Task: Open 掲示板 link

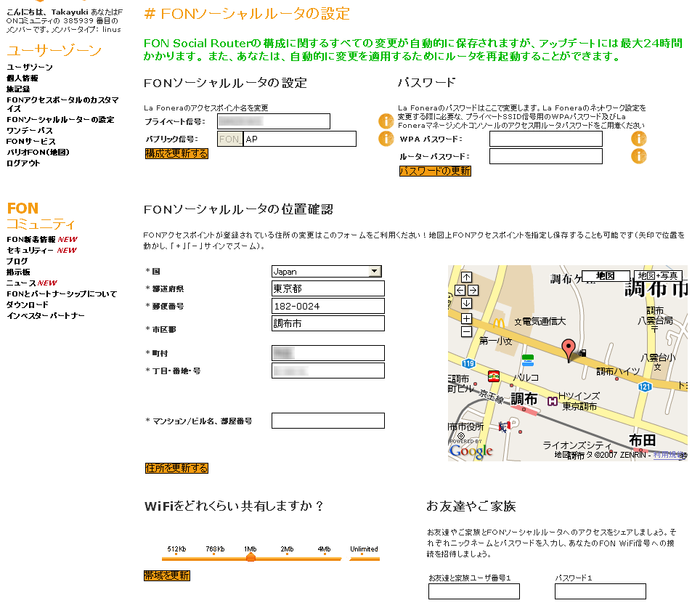Action: tap(18, 272)
